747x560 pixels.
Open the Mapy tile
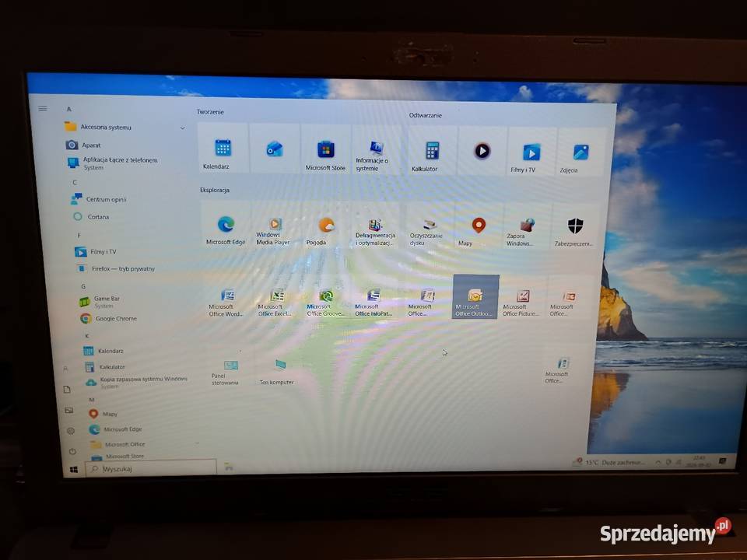point(478,227)
